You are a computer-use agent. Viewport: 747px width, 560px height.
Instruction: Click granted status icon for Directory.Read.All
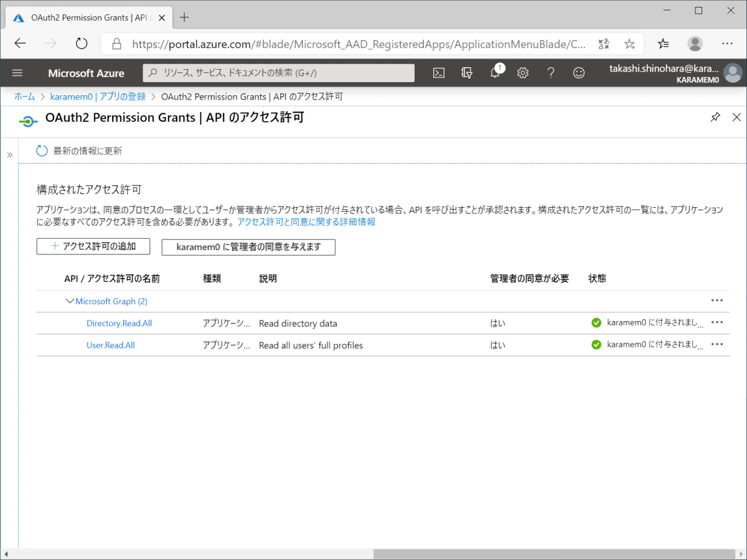[x=596, y=323]
